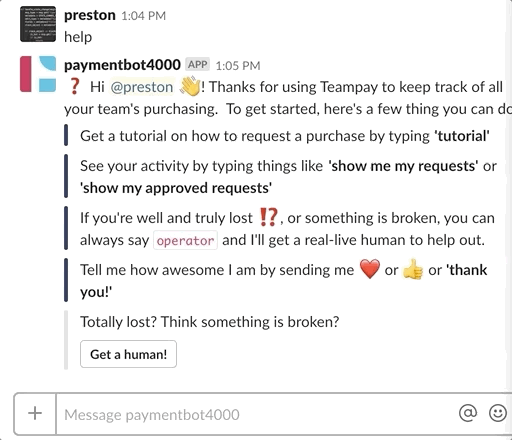Open the emoji smiley picker
Viewport: 512px width, 440px height.
click(498, 413)
